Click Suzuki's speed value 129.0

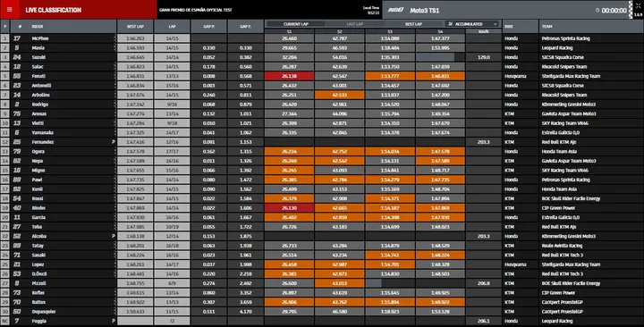pyautogui.click(x=484, y=57)
